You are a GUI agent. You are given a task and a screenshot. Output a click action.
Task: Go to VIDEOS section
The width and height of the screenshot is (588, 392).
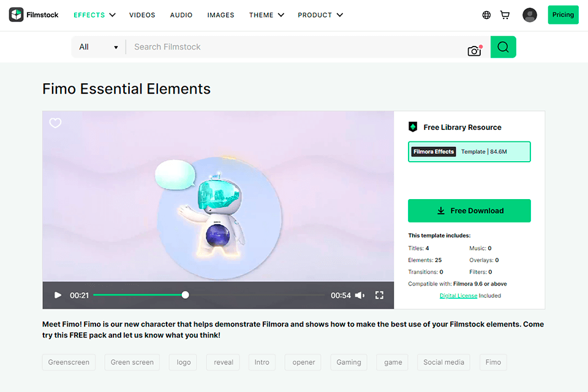(x=142, y=15)
